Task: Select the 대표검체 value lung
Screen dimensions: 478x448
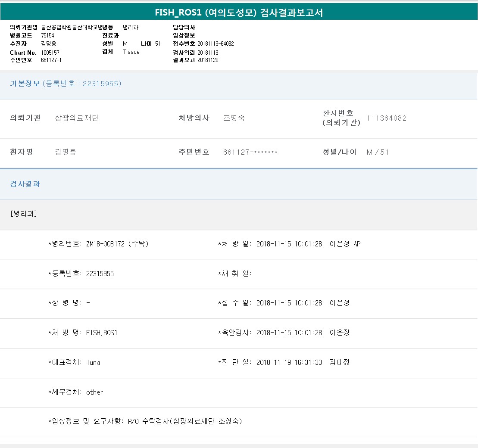Action: click(94, 362)
